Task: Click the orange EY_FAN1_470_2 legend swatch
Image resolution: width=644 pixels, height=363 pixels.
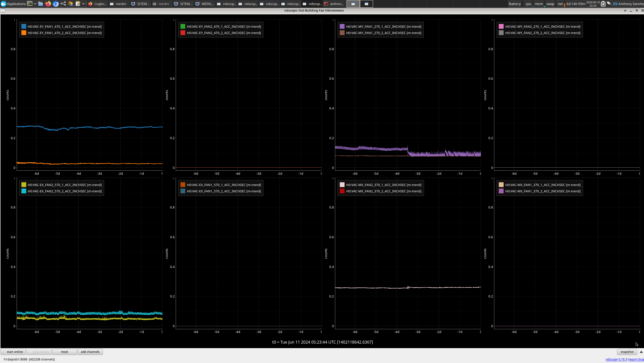Action: (x=24, y=33)
